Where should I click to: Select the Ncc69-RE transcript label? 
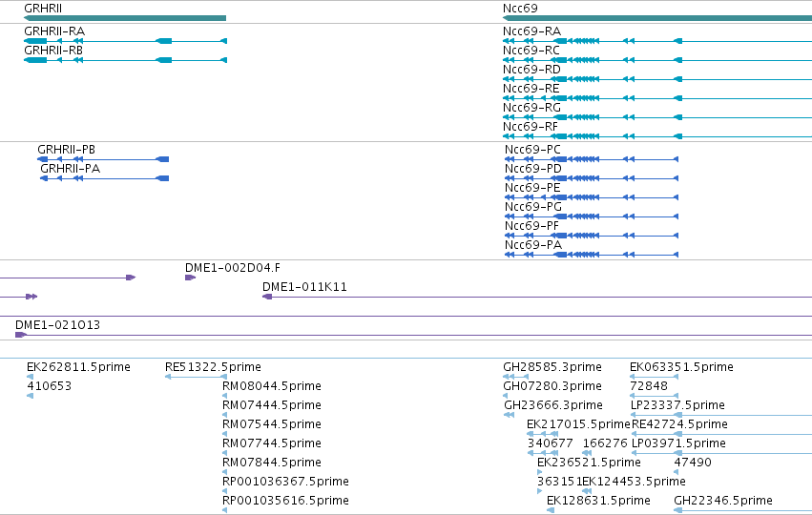531,89
